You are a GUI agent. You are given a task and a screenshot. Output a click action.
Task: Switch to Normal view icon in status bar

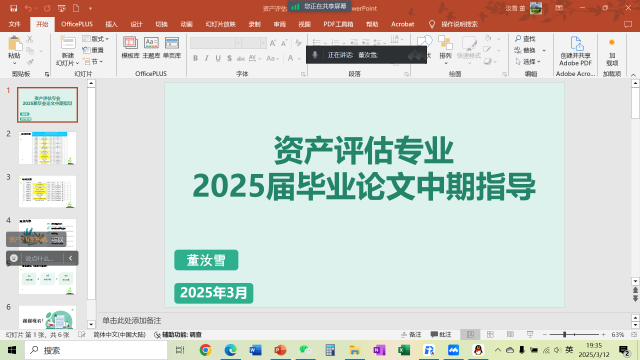pyautogui.click(x=470, y=335)
